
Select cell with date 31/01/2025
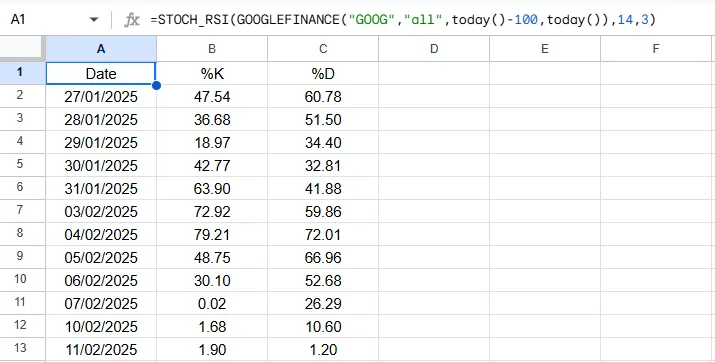[x=101, y=188]
